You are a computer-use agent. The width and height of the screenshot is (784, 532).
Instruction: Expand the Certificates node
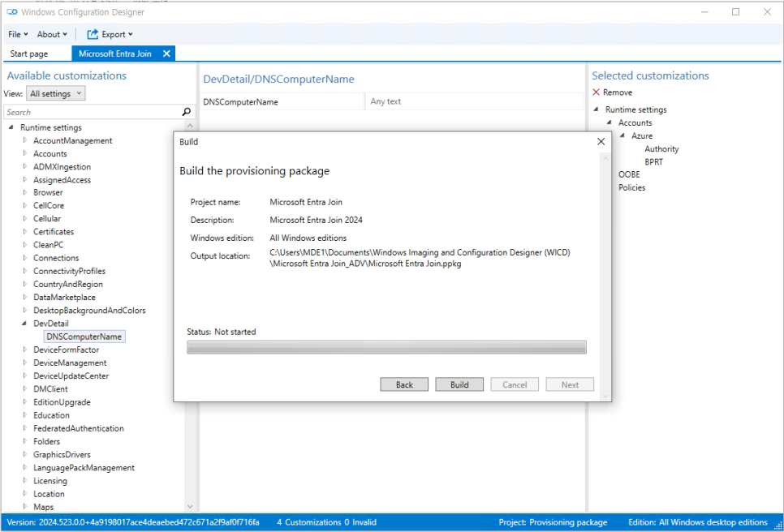[x=25, y=231]
